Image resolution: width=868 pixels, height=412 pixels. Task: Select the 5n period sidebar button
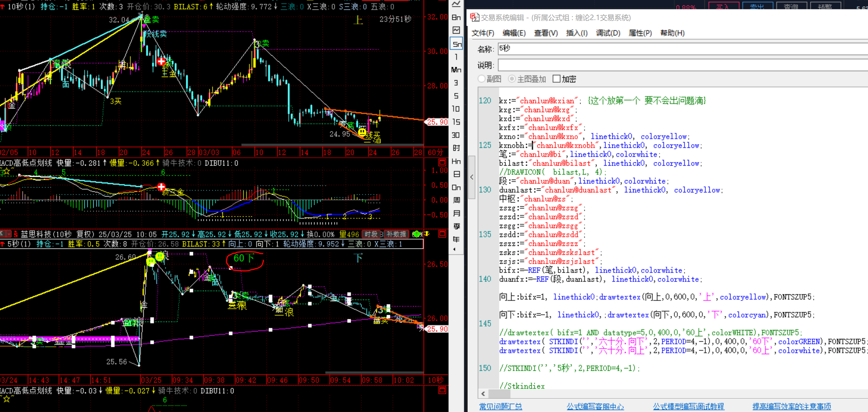(x=456, y=44)
